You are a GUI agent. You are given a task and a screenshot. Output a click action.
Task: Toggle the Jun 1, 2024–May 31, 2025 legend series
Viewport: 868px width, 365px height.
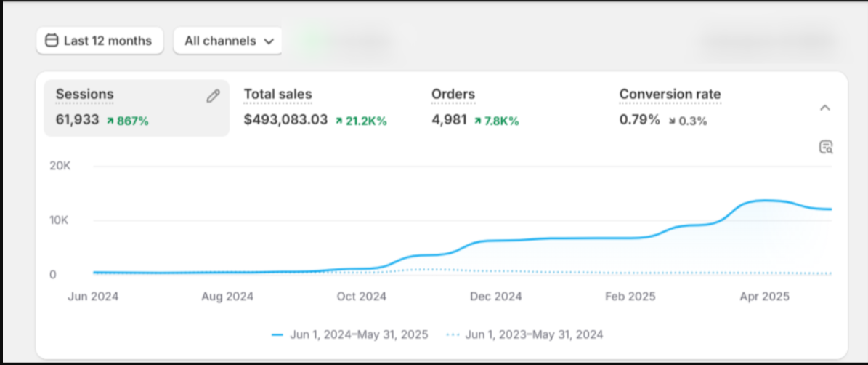click(350, 334)
